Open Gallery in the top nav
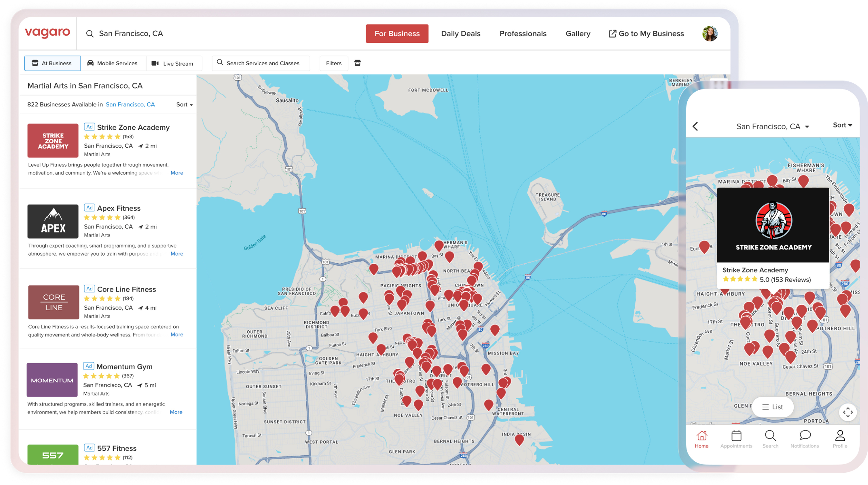Screen dimensions: 868x485 click(x=578, y=34)
